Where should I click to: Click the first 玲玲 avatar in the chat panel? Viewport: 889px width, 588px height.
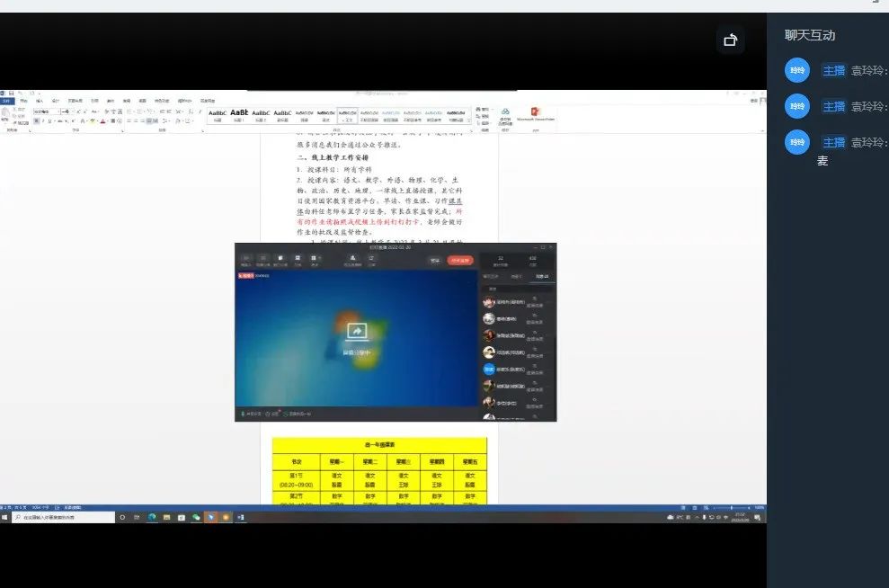[x=796, y=70]
